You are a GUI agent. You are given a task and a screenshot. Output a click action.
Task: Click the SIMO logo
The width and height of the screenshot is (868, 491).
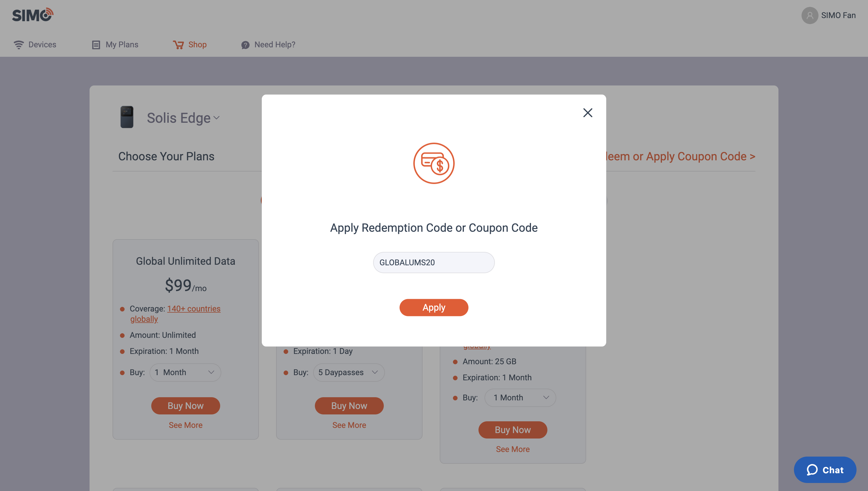point(33,15)
